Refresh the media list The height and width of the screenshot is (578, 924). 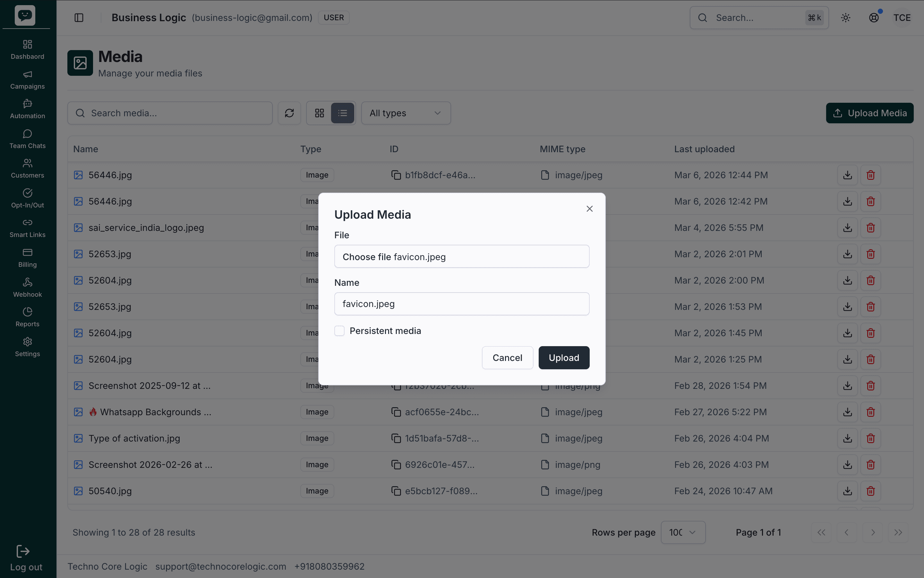click(289, 113)
